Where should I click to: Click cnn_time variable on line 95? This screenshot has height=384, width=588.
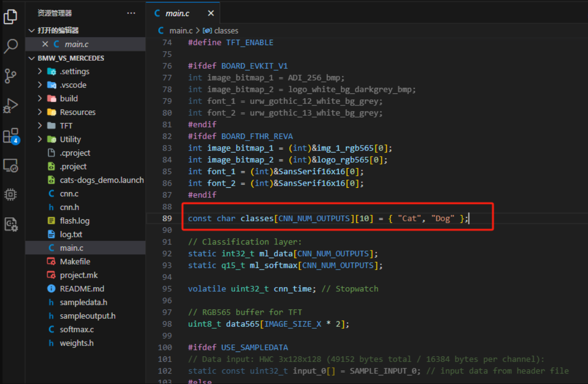(x=292, y=289)
